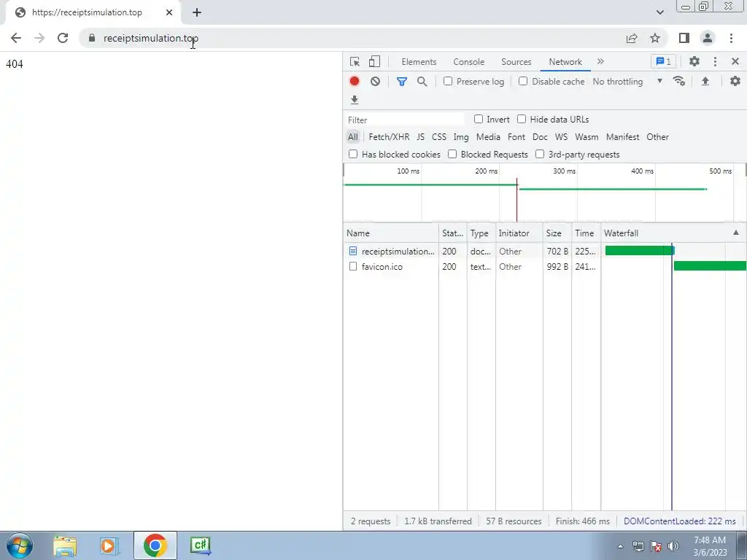747x560 pixels.
Task: Filter requests by WS
Action: pos(561,137)
